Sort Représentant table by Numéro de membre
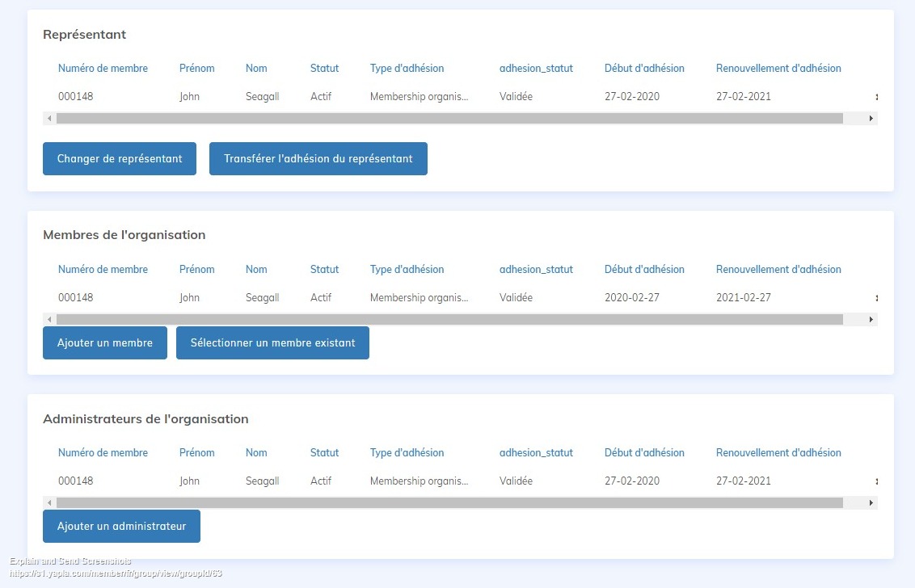 [x=103, y=69]
